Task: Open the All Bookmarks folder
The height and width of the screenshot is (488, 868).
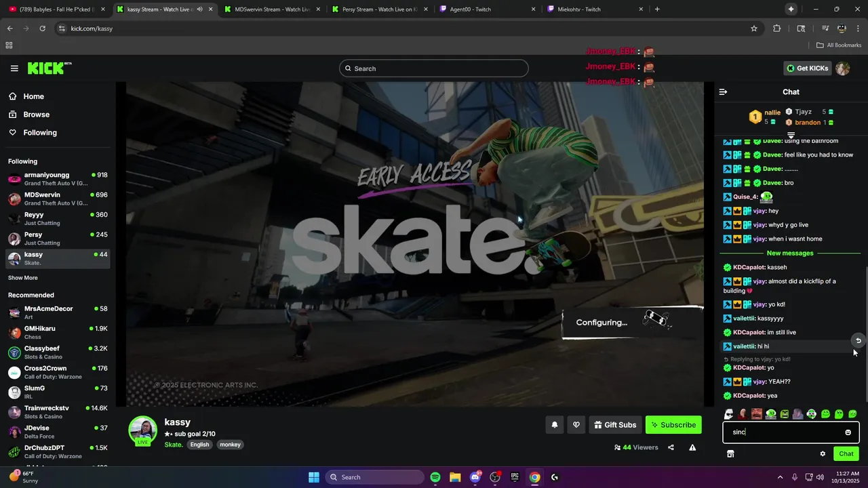Action: pyautogui.click(x=839, y=45)
